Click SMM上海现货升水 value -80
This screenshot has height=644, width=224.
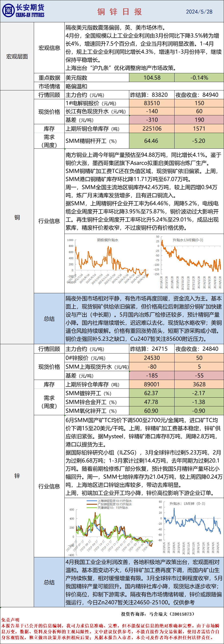[152, 366]
